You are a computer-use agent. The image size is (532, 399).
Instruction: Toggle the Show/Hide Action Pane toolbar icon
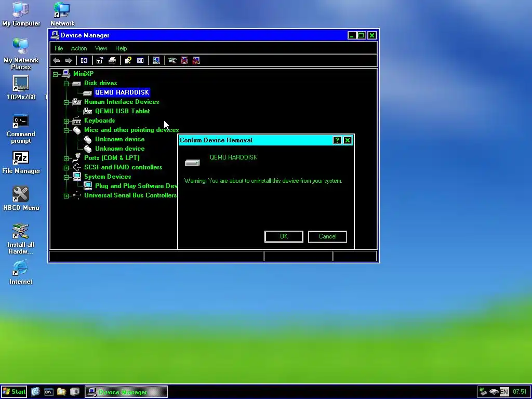coord(140,60)
